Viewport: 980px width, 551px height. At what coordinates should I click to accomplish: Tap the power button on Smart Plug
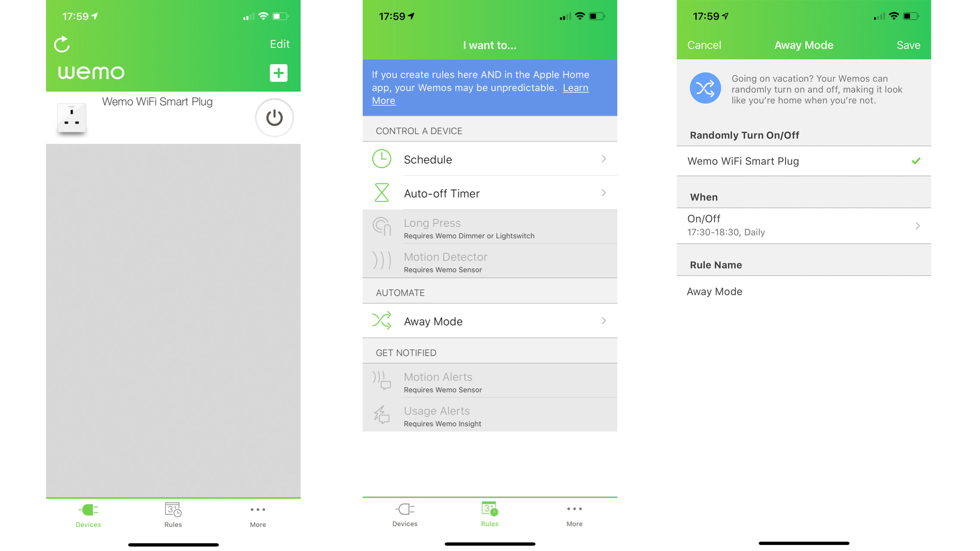[274, 118]
